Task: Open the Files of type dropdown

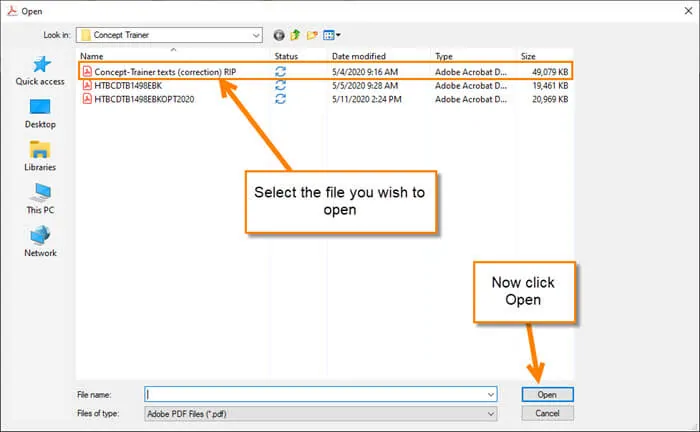Action: coord(321,414)
